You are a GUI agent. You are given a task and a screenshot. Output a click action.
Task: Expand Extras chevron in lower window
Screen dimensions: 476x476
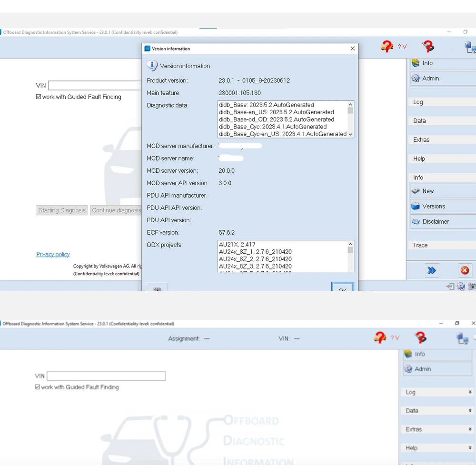(470, 429)
